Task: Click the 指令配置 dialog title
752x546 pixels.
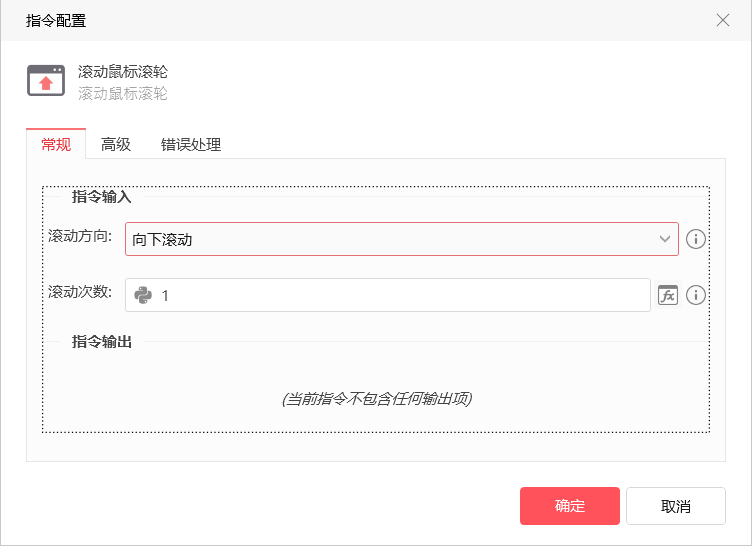Action: (56, 20)
